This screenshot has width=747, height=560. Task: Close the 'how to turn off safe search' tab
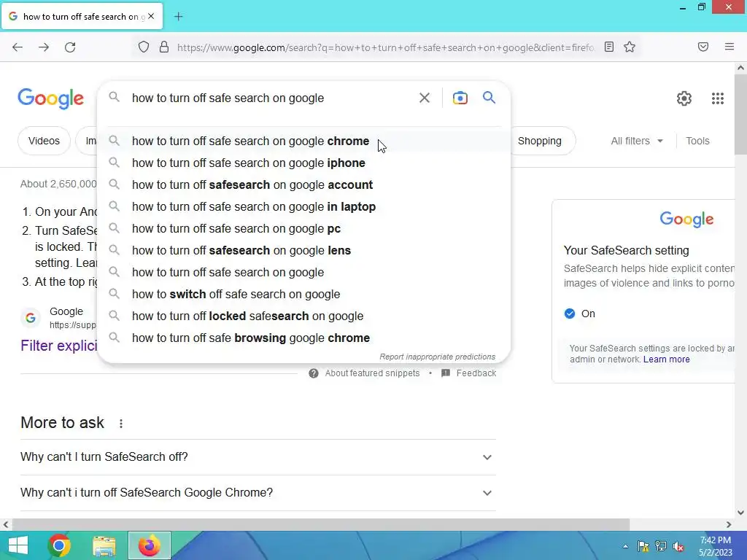[x=151, y=16]
